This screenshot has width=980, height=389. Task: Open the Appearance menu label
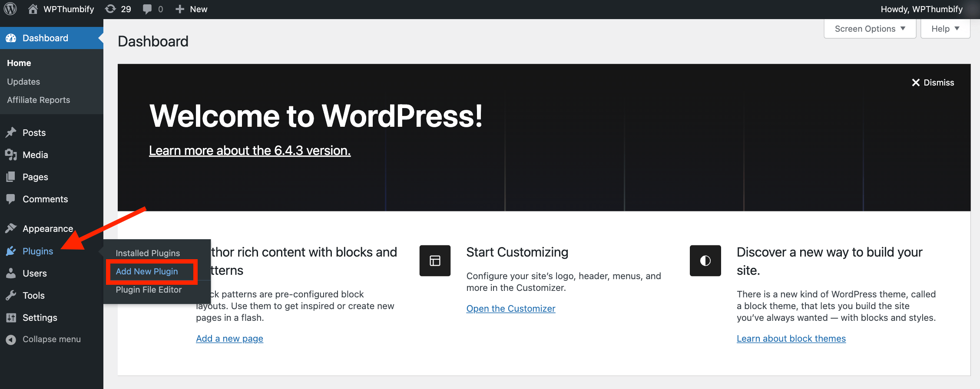click(48, 228)
